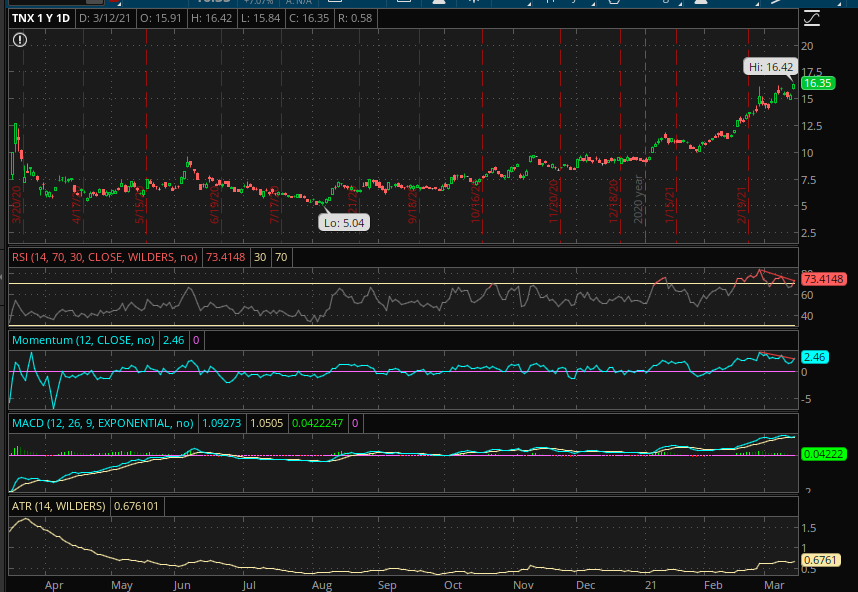The width and height of the screenshot is (858, 592).
Task: Click the MACD study title label
Action: [101, 424]
